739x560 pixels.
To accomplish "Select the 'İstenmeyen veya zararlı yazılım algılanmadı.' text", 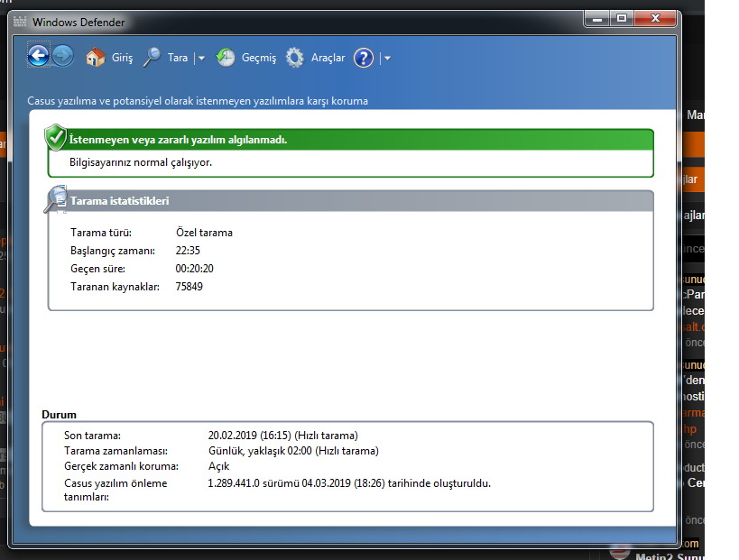I will [x=178, y=140].
